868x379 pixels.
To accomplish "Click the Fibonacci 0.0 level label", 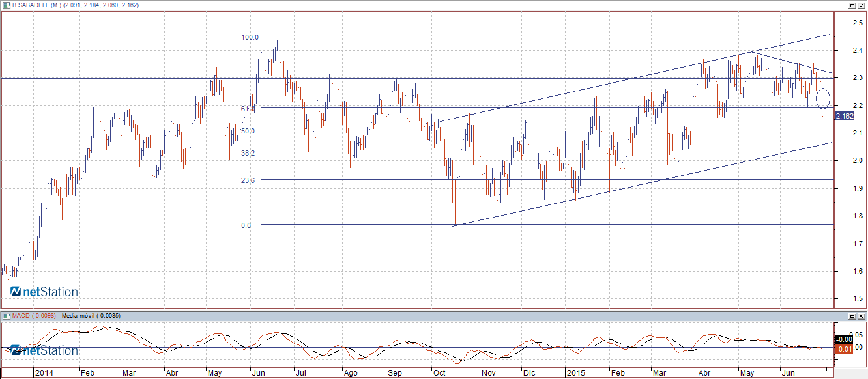I will (x=246, y=225).
